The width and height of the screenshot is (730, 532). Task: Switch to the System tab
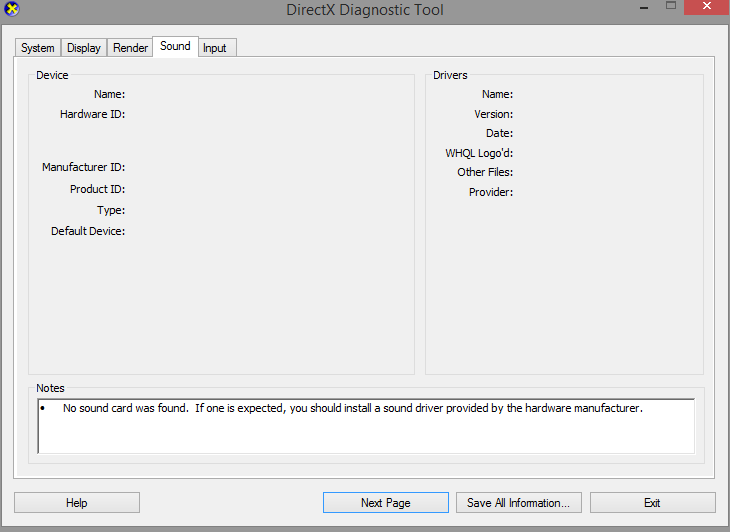point(38,48)
